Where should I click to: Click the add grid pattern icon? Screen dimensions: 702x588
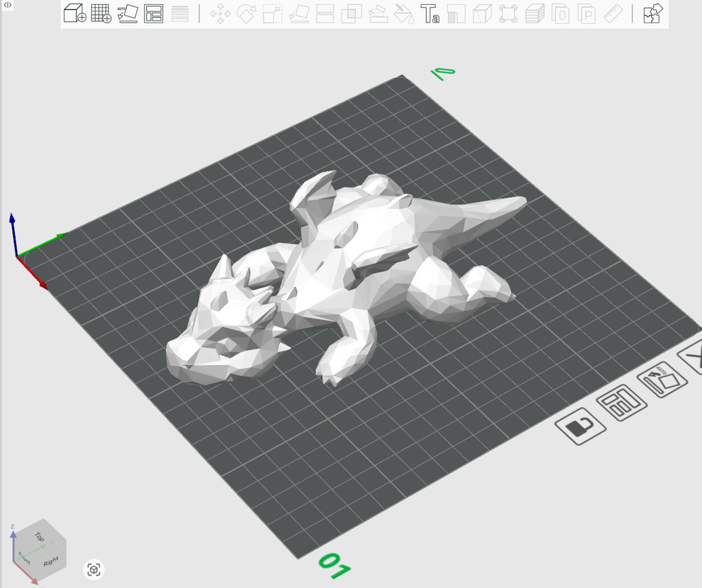(x=101, y=13)
